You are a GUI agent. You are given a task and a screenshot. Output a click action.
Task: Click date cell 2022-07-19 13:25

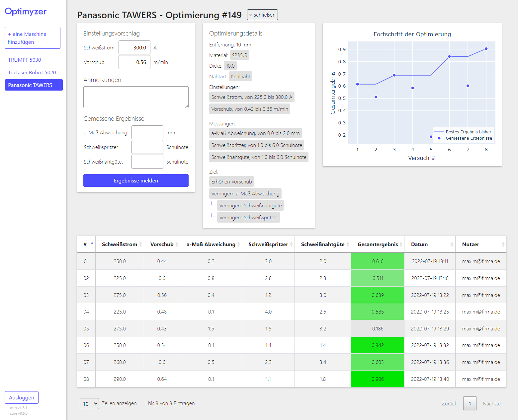pos(430,312)
